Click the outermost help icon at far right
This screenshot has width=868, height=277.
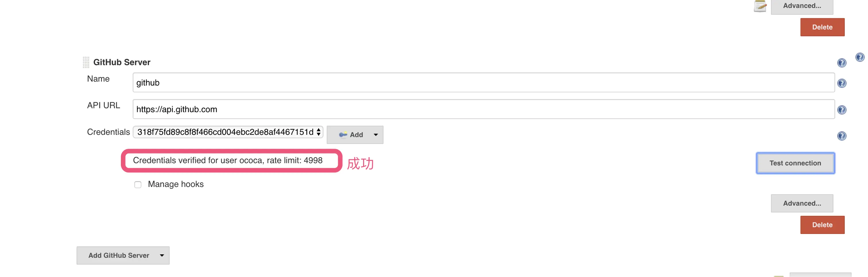(x=860, y=57)
